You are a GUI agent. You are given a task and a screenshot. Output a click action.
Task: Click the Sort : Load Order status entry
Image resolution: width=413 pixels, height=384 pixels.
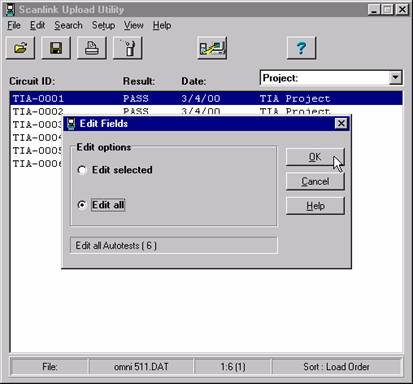[x=336, y=367]
